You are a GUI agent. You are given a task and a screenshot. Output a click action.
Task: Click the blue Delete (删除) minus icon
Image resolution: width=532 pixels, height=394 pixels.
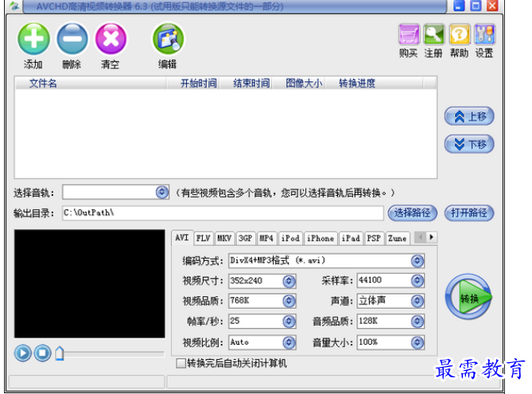tap(72, 39)
